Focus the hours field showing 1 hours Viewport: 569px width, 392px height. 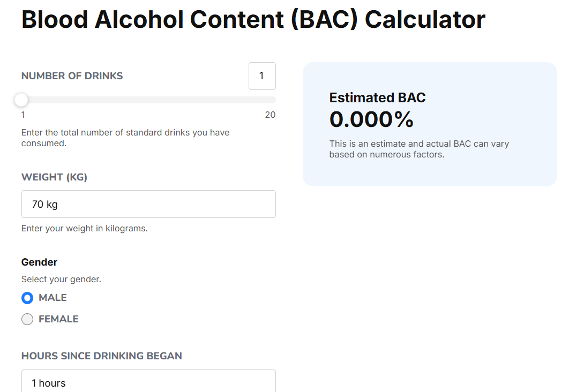pos(148,382)
